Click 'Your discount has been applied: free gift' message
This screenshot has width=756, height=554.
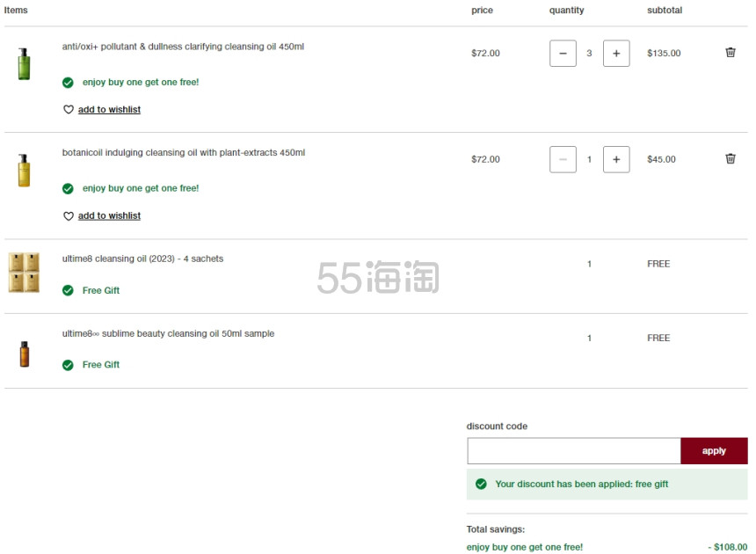click(581, 484)
